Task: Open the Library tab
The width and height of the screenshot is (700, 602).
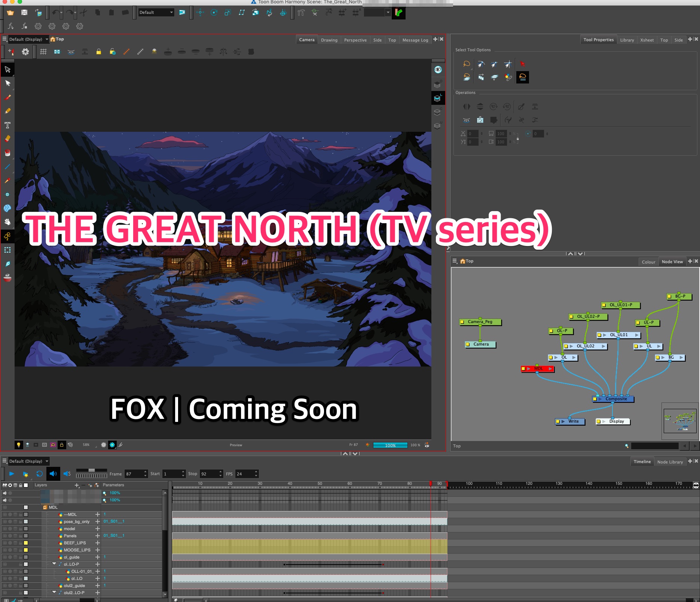Action: tap(627, 40)
